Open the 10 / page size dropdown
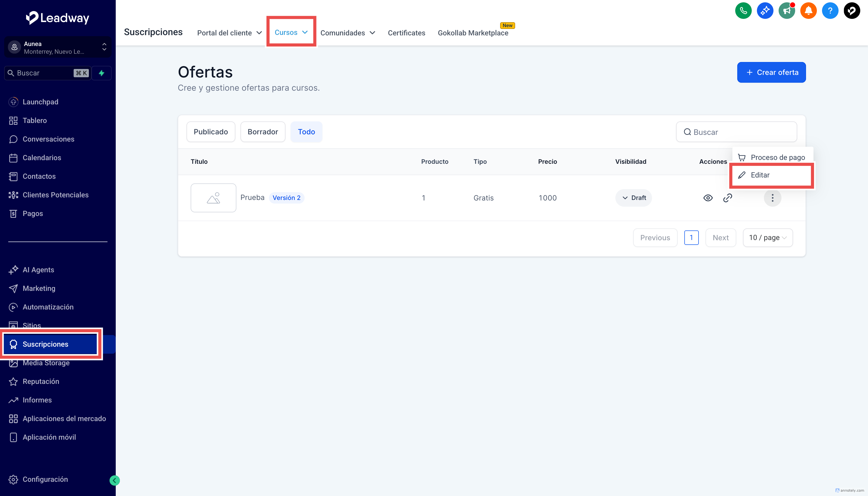 coord(768,238)
